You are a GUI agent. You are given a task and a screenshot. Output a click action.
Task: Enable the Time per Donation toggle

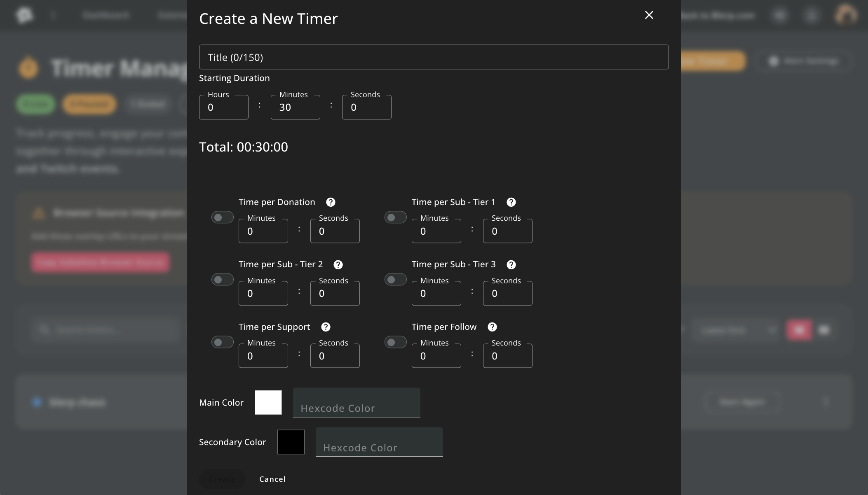[x=222, y=217]
